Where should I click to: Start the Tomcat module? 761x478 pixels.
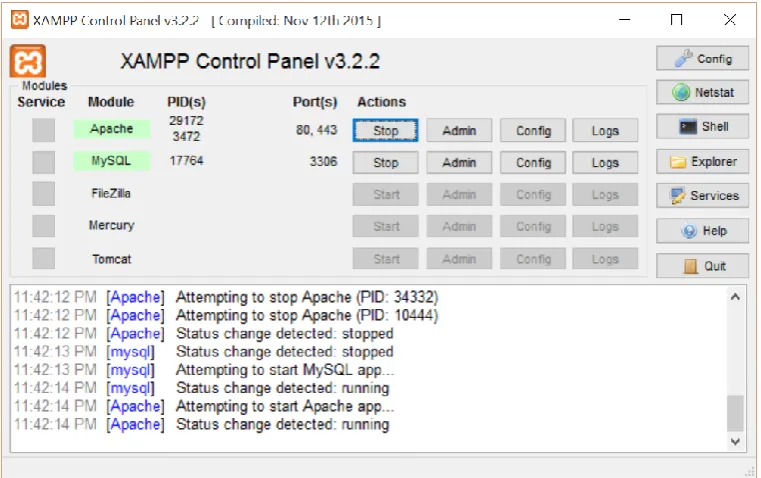385,259
